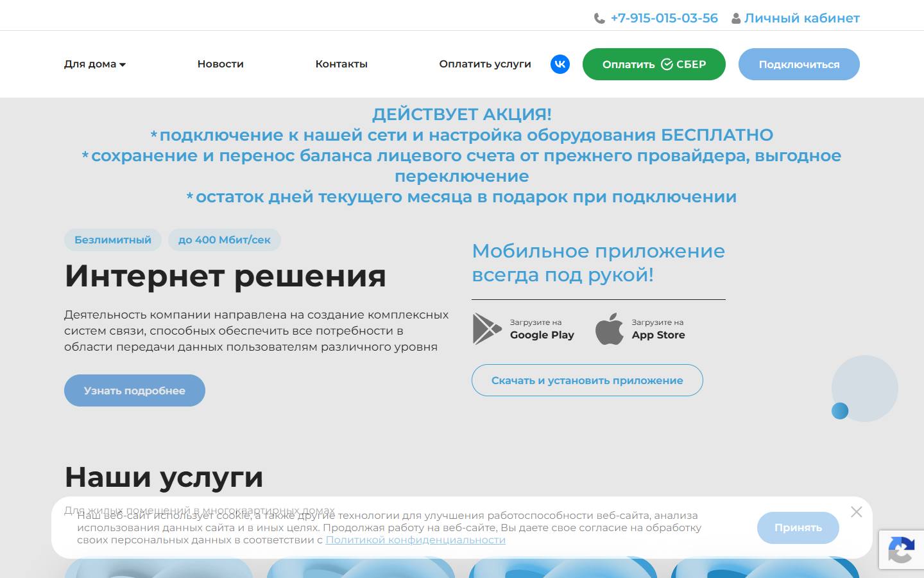Open the «Личный кабинет» link

tap(802, 18)
